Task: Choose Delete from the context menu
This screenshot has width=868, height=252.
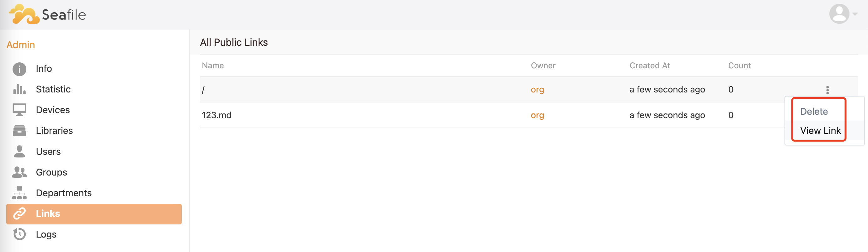Action: point(814,111)
